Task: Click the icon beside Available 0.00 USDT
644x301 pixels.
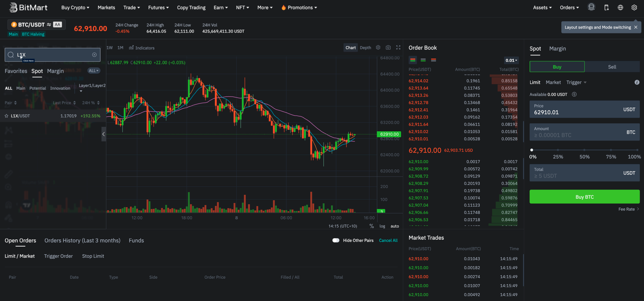Action: pos(574,94)
